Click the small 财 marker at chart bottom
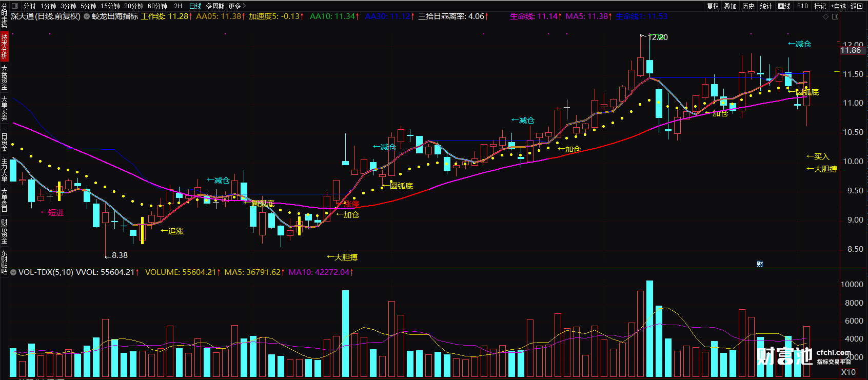868x380 pixels. (760, 264)
